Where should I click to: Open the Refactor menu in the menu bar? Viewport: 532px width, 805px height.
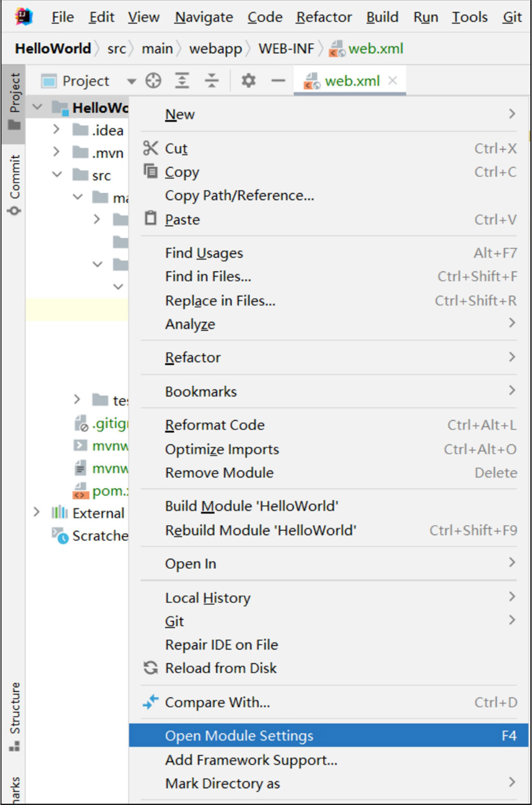(324, 17)
